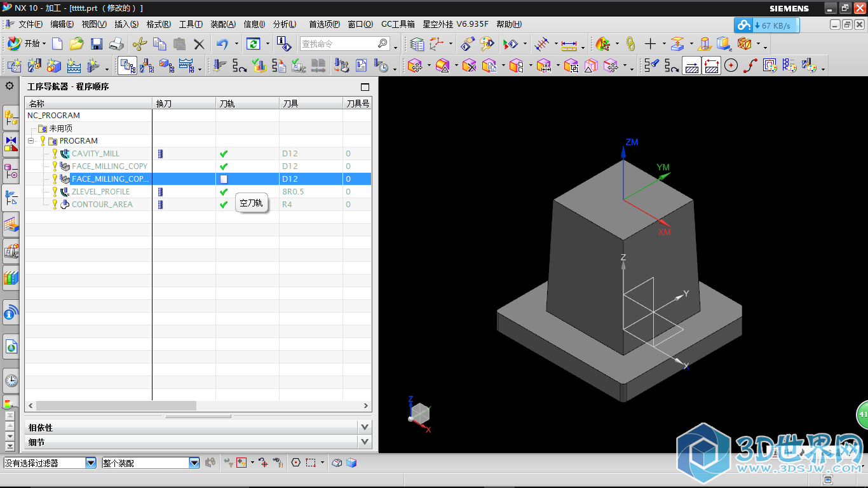The image size is (868, 488).
Task: Click the Generate Tool Path icon
Action: pyautogui.click(x=220, y=65)
